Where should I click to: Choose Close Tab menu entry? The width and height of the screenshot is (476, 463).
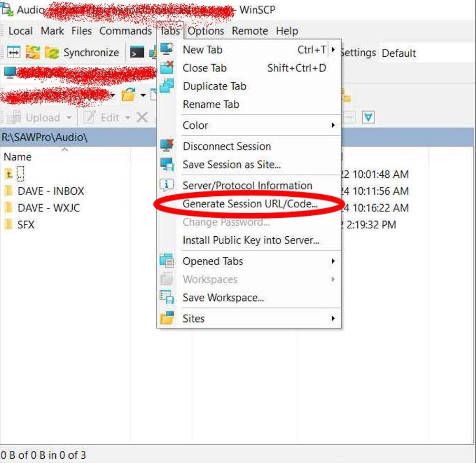[249, 68]
